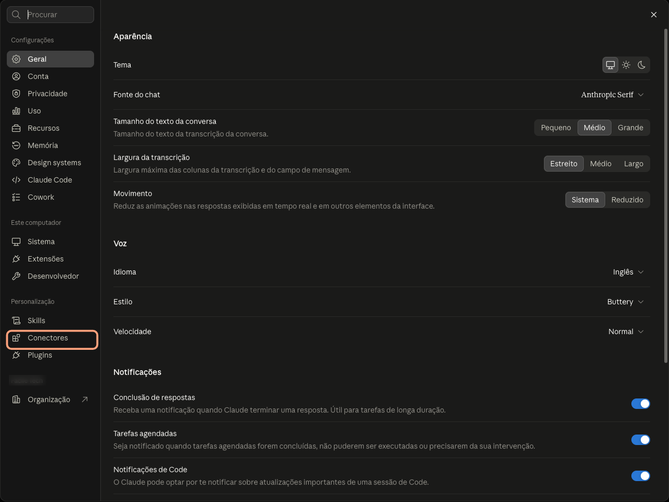Open the Desenvolvedor section
669x502 pixels.
(x=50, y=276)
